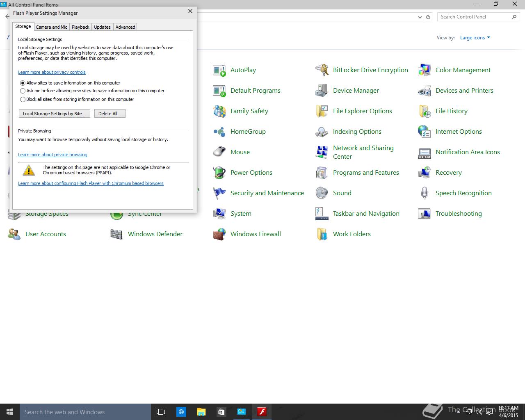Open the Sound speaker icon
525x420 pixels.
point(322,193)
